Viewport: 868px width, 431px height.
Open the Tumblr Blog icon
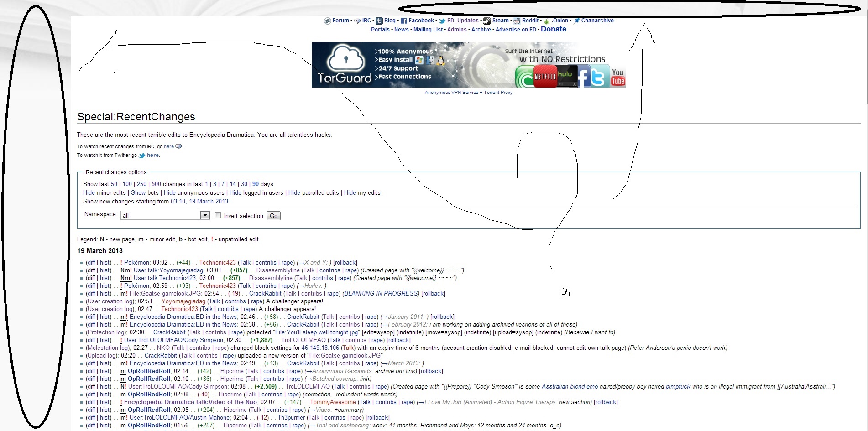coord(379,21)
